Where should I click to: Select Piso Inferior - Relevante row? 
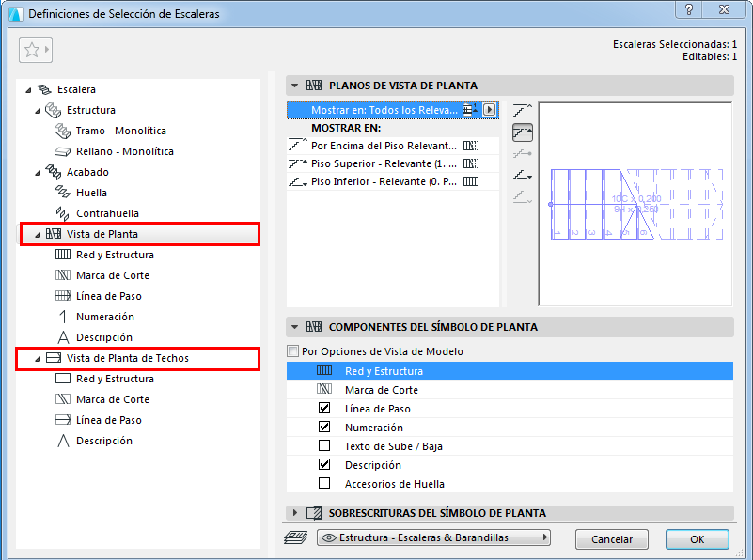pos(393,181)
